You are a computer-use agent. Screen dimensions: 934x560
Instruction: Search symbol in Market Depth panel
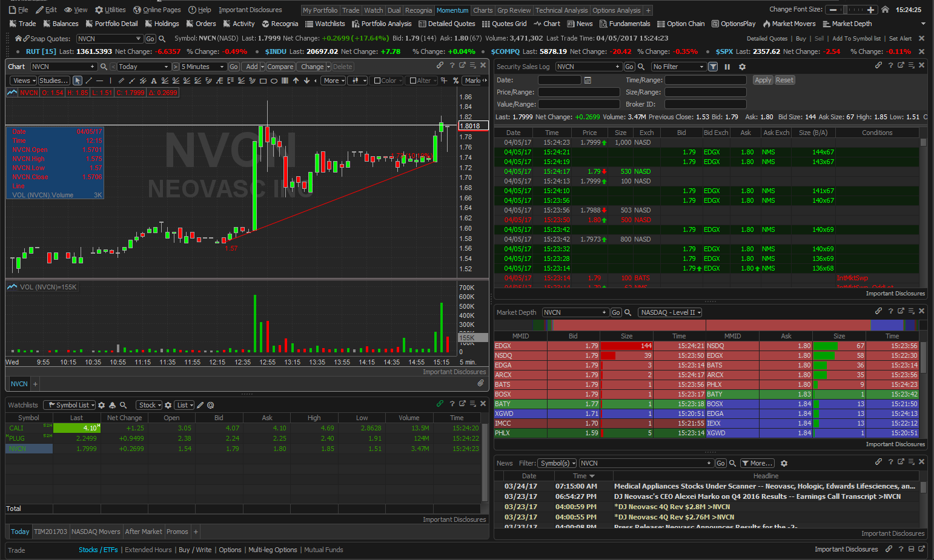click(628, 312)
